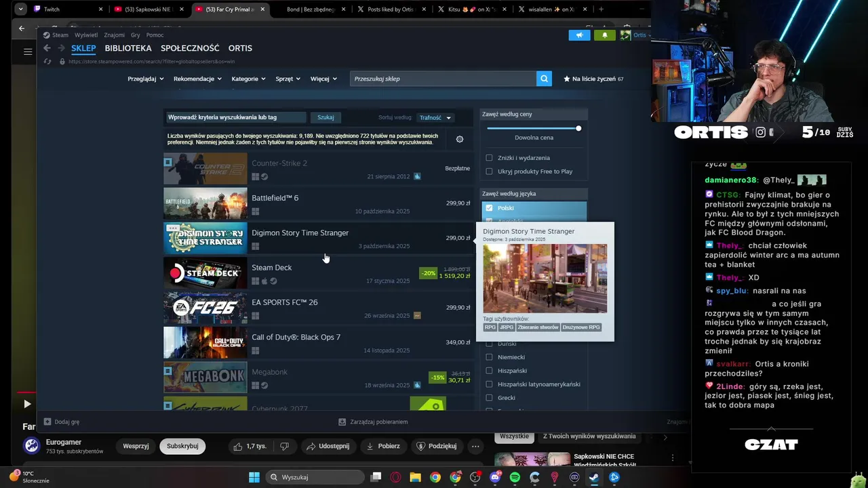Dislike the YouTube video
868x488 pixels.
284,446
